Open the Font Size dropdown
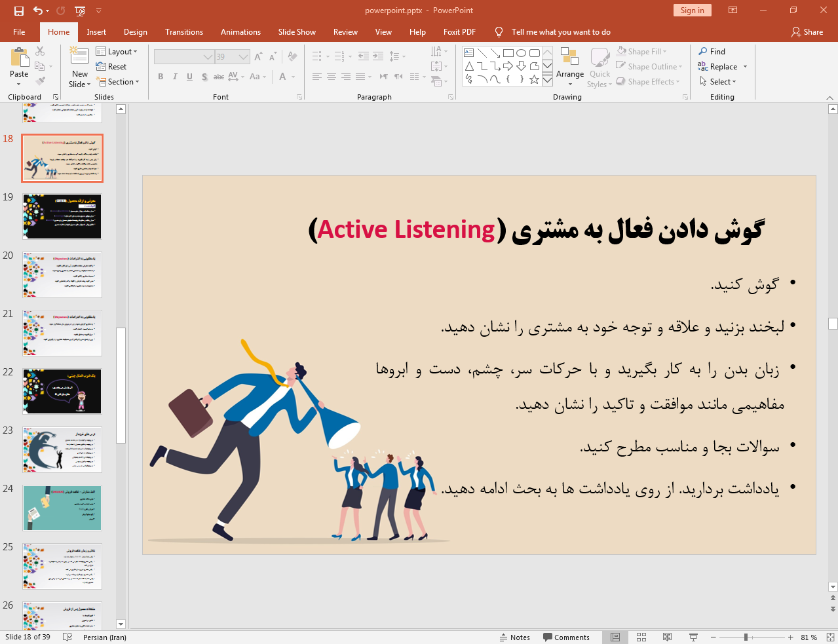Image resolution: width=838 pixels, height=644 pixels. tap(242, 56)
